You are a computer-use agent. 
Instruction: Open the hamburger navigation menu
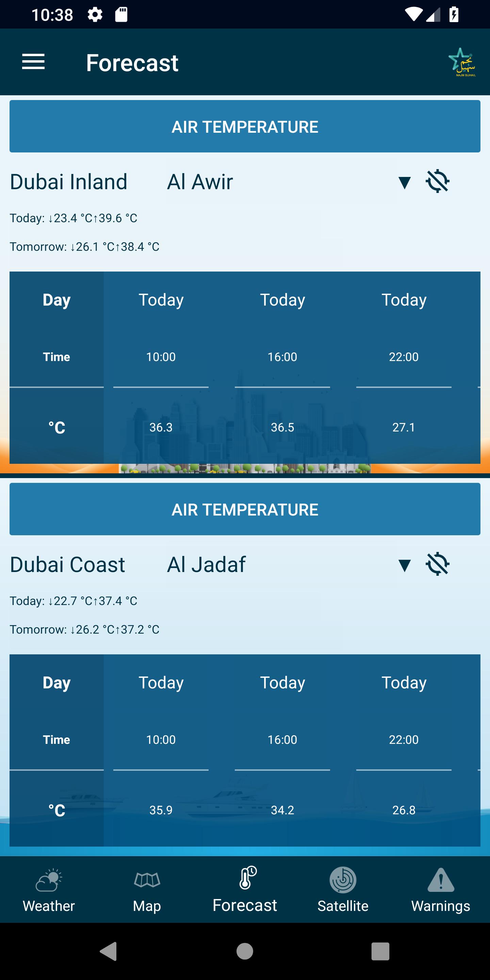[33, 62]
